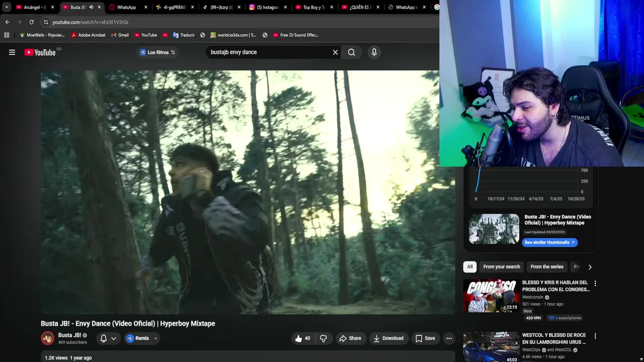
Task: Switch to the first WhatsApp tab
Action: tap(126, 7)
